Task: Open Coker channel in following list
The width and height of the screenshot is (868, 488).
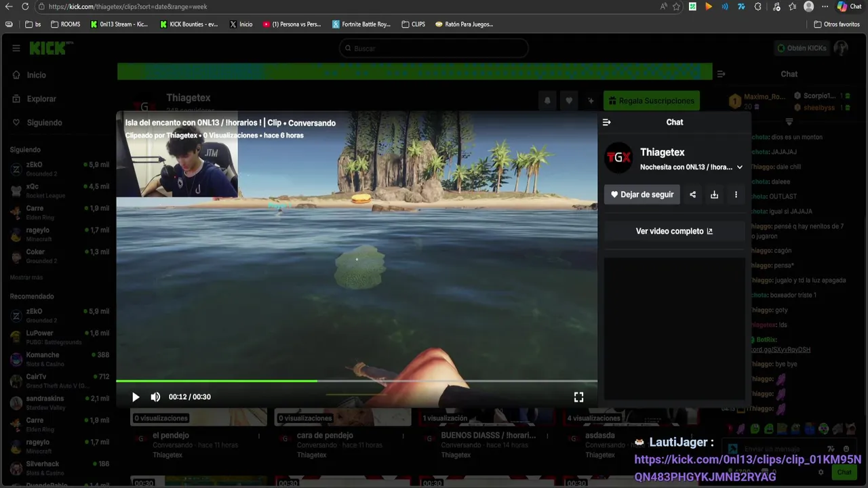Action: [59, 256]
